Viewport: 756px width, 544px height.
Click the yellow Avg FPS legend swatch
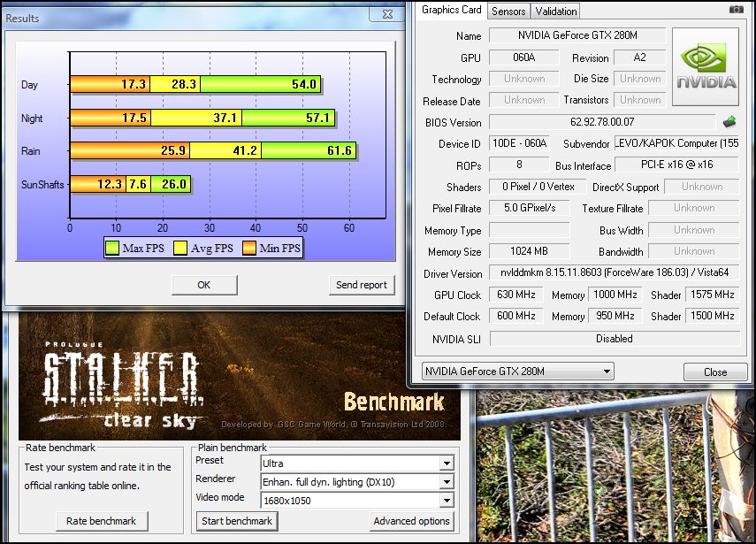180,248
